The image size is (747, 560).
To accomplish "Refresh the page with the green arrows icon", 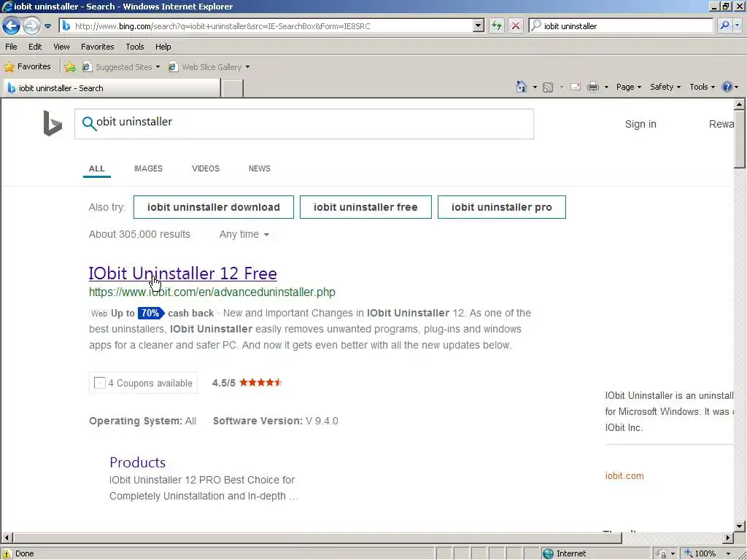I will pyautogui.click(x=496, y=26).
